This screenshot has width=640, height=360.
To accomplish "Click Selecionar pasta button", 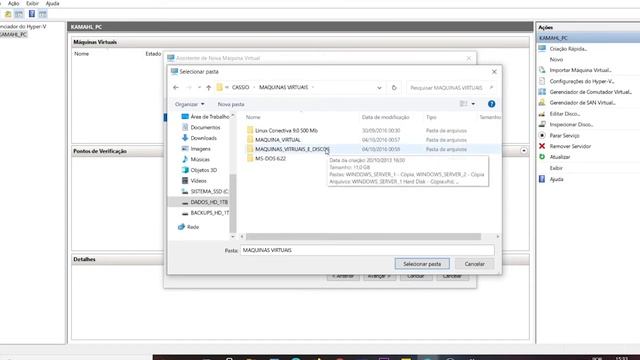I will click(x=422, y=264).
